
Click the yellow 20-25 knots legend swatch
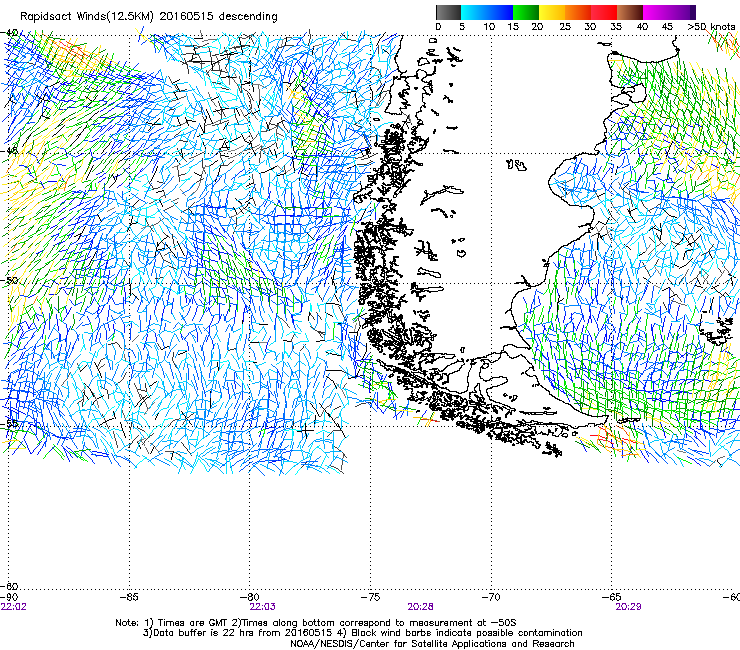point(552,12)
